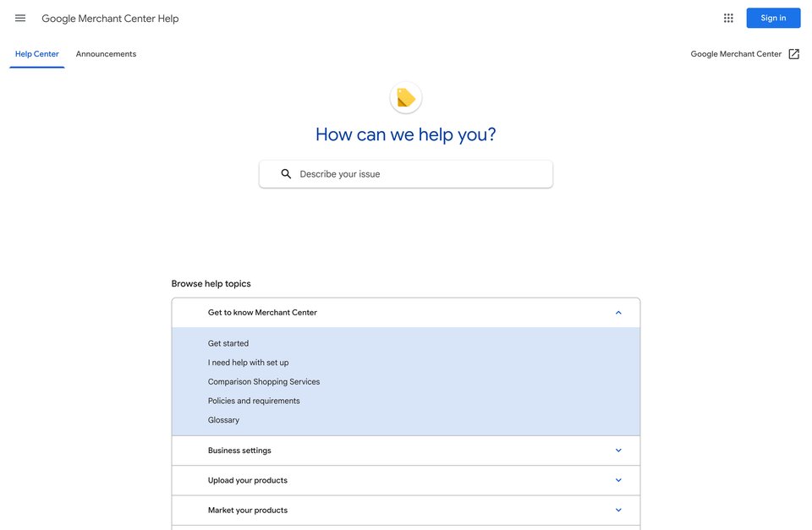The width and height of the screenshot is (812, 530).
Task: Collapse the Get to know Merchant Center section
Action: point(618,313)
